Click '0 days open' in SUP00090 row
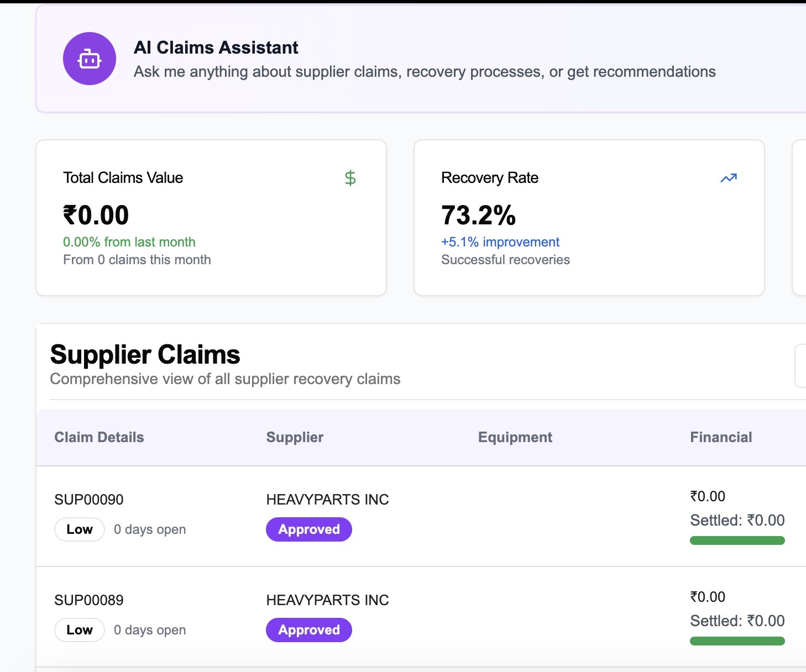The image size is (806, 672). (150, 529)
